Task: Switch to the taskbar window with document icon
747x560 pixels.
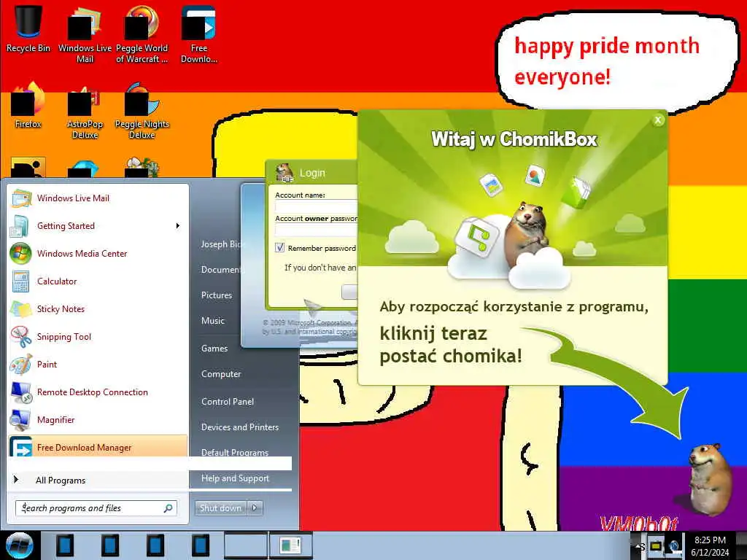Action: pyautogui.click(x=290, y=545)
